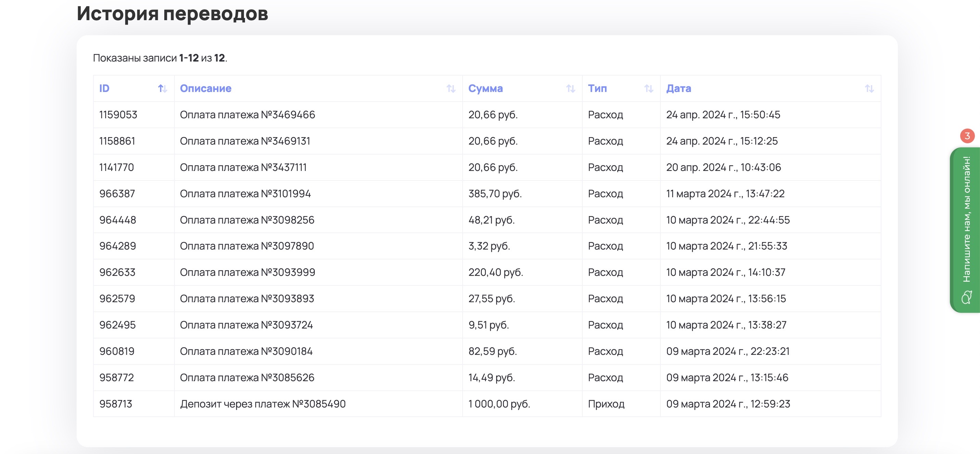
Task: Click the Приход type cell
Action: pyautogui.click(x=606, y=404)
